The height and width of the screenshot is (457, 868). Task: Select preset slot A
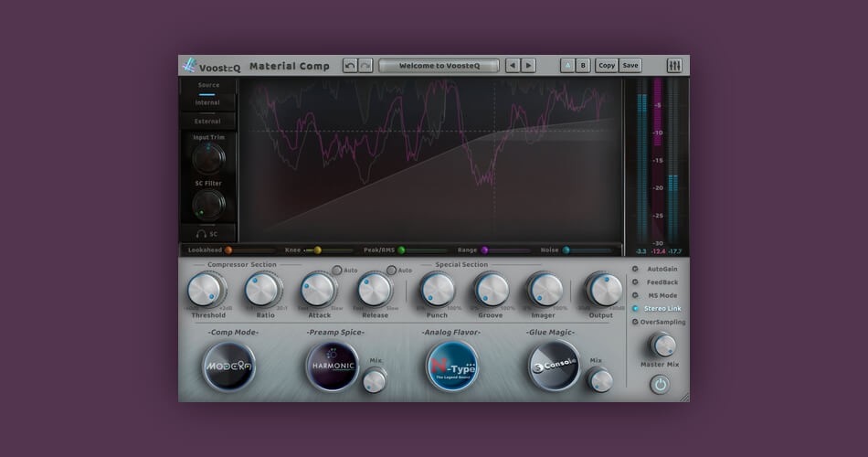(x=567, y=66)
